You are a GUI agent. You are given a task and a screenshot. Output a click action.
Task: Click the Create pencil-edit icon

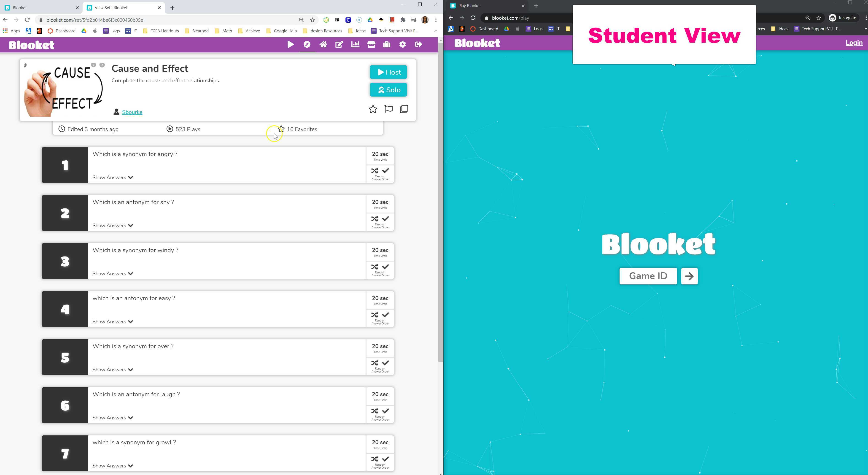339,44
